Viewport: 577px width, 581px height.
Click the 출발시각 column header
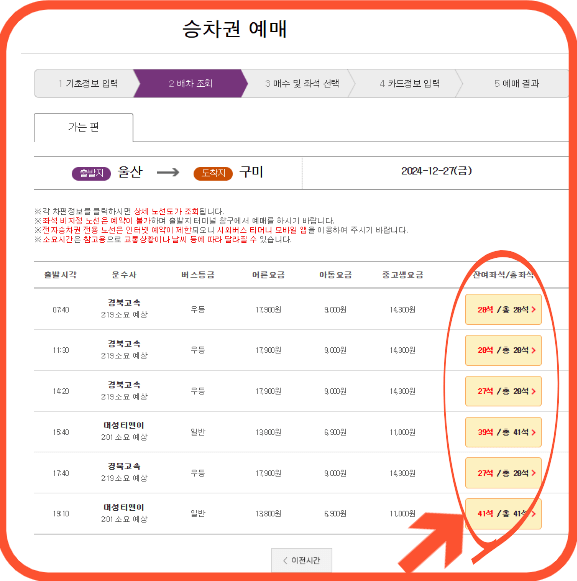click(x=60, y=275)
